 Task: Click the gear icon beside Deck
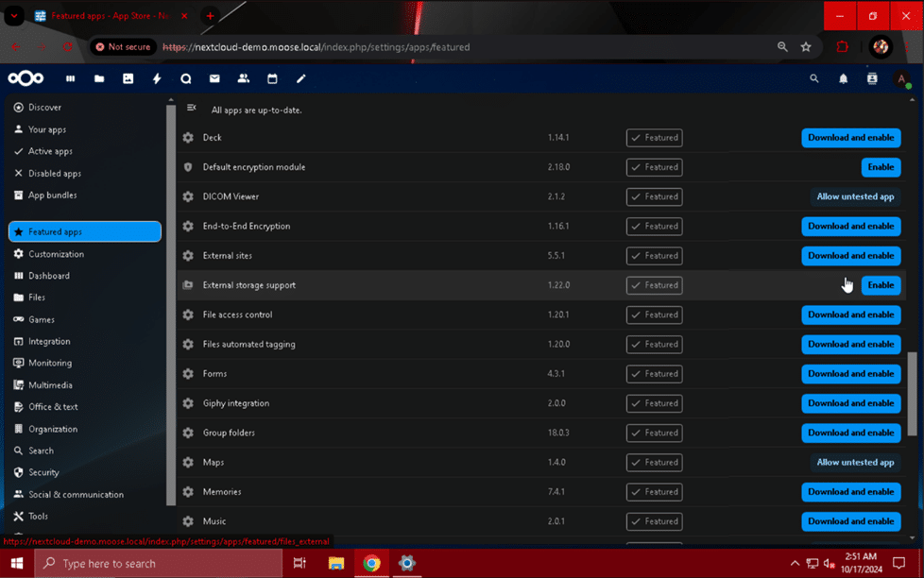(188, 137)
